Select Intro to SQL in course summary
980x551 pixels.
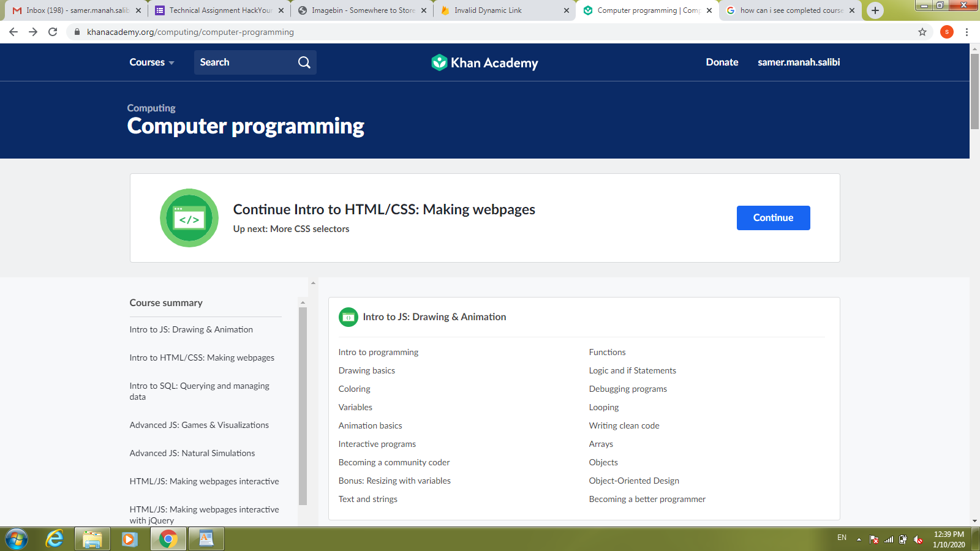coord(200,392)
